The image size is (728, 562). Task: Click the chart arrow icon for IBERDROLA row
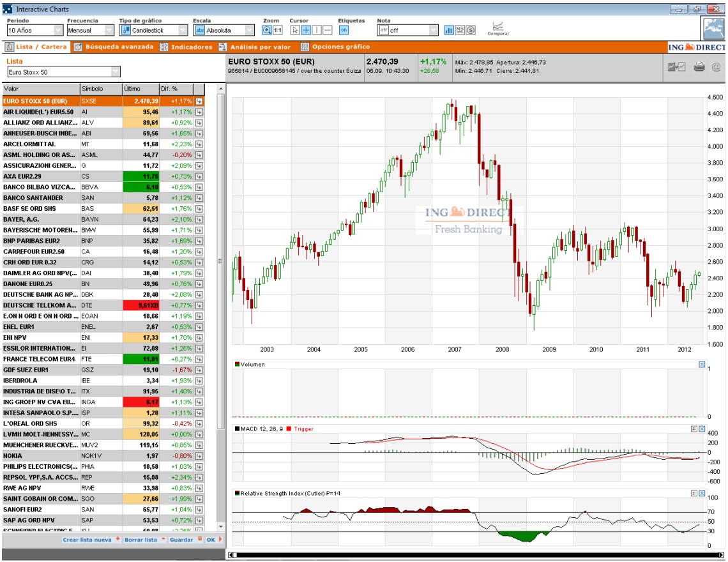(199, 381)
